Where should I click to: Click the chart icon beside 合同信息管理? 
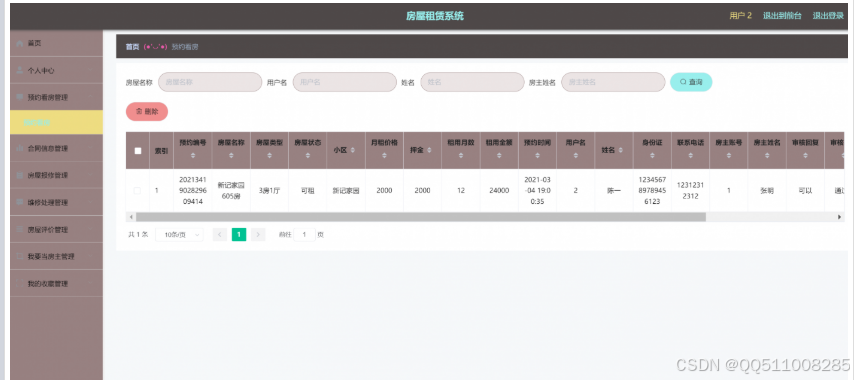tap(20, 148)
